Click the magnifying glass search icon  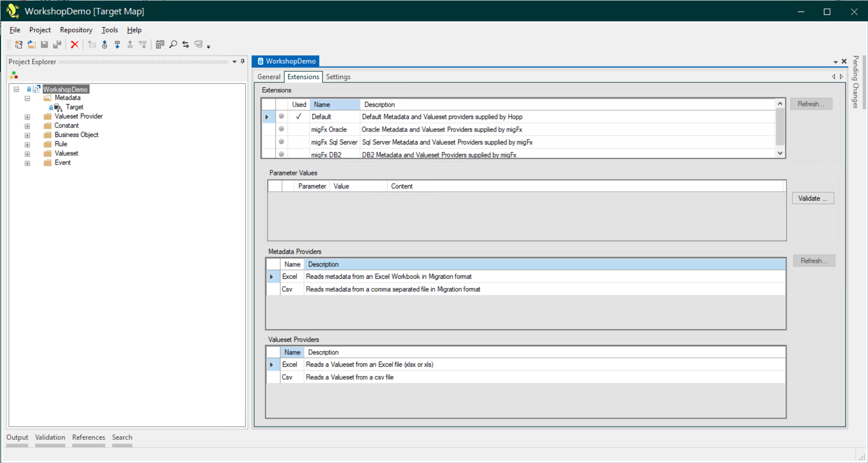coord(173,44)
